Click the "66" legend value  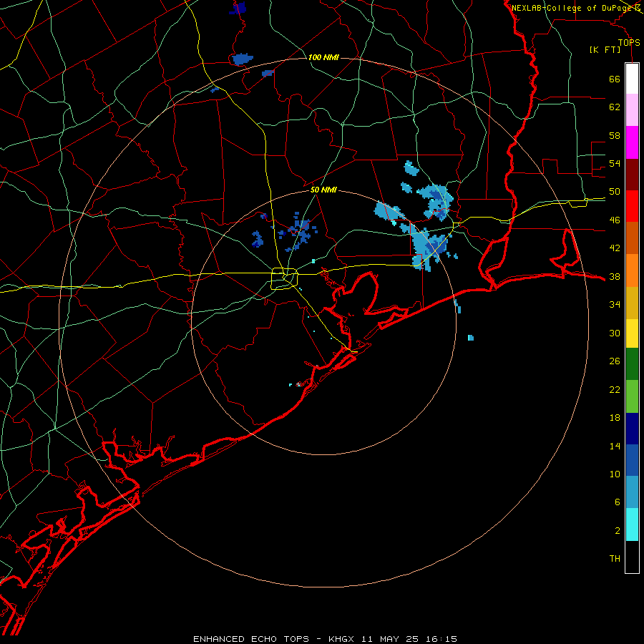coord(615,79)
